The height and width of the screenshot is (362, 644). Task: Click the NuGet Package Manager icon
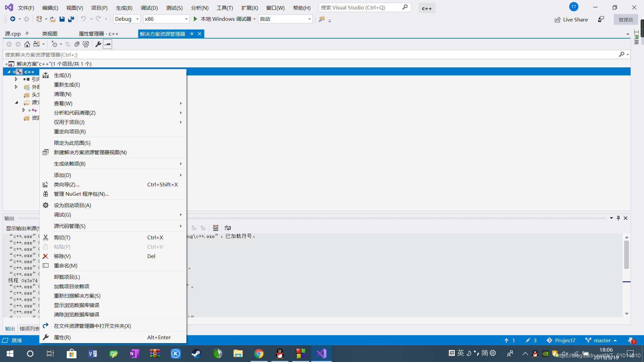45,194
